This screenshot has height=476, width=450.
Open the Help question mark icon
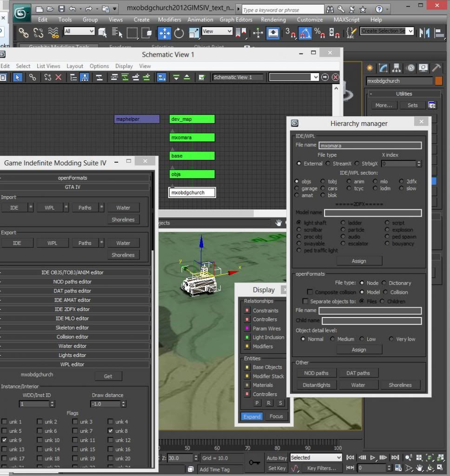pos(379,9)
